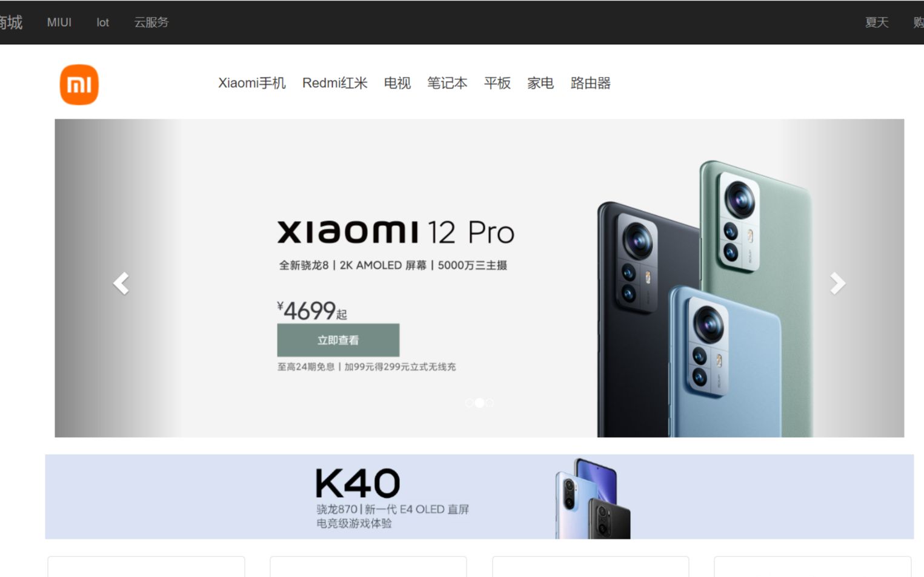Click the 夏天 user link
Viewport: 924px width, 577px height.
tap(877, 22)
